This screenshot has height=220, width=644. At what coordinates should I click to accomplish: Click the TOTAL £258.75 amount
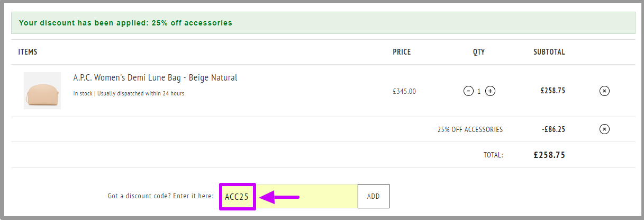(x=549, y=155)
